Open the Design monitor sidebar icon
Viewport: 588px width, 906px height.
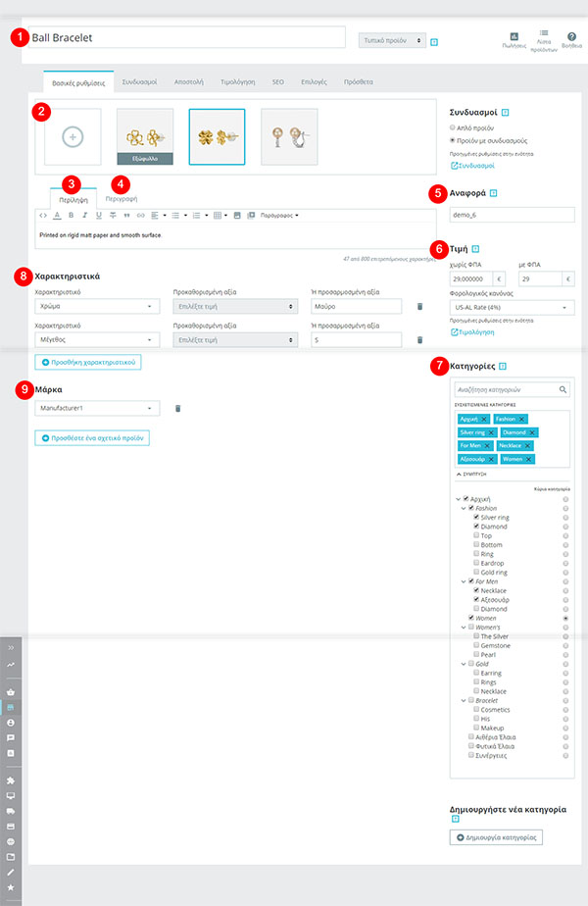click(11, 795)
